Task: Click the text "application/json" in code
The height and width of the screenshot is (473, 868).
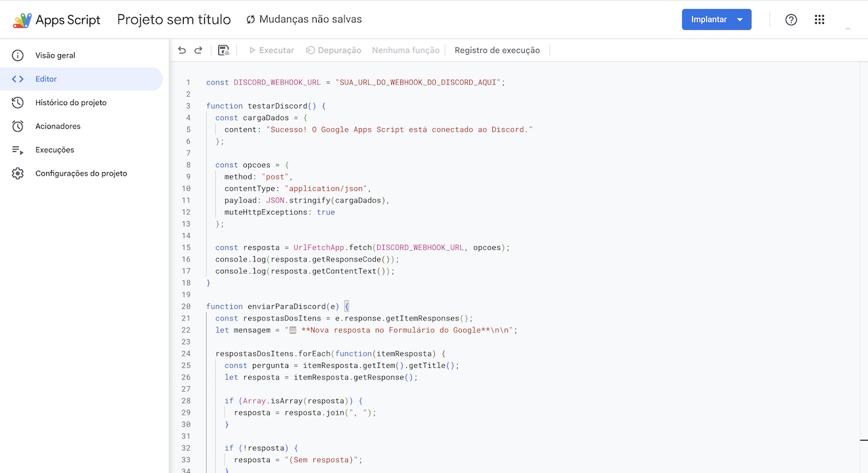Action: click(x=325, y=188)
